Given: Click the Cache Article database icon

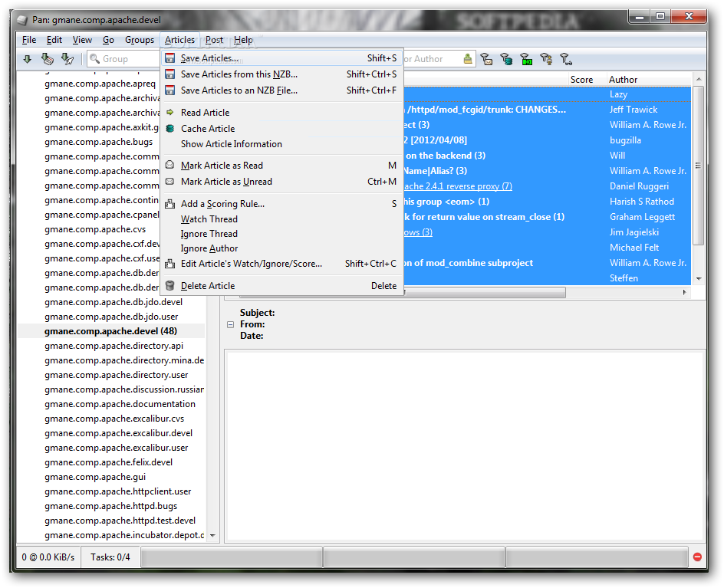Looking at the screenshot, I should point(170,128).
